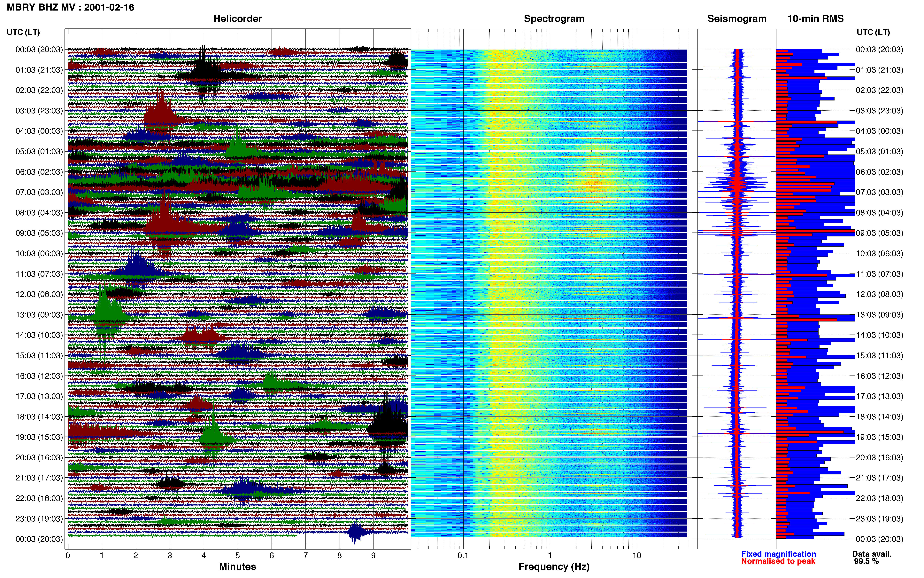Click the left time label '07:03 (03:03)'
This screenshot has width=924, height=578.
(x=39, y=192)
